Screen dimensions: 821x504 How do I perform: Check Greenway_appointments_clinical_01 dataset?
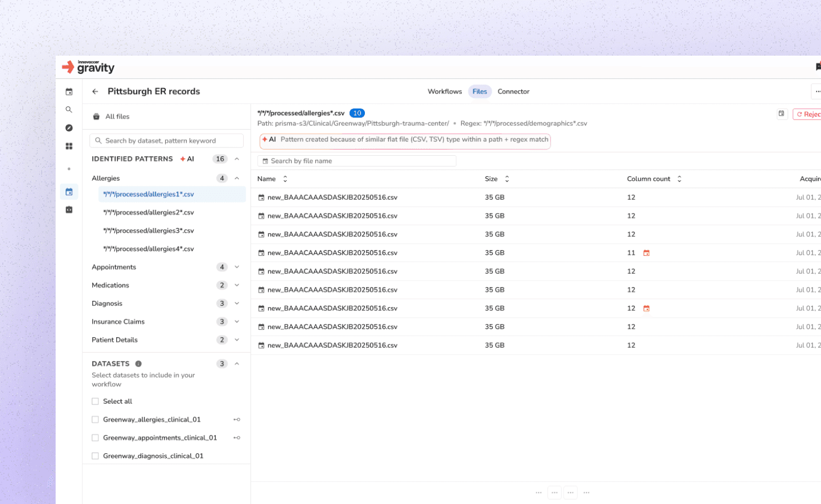tap(95, 438)
